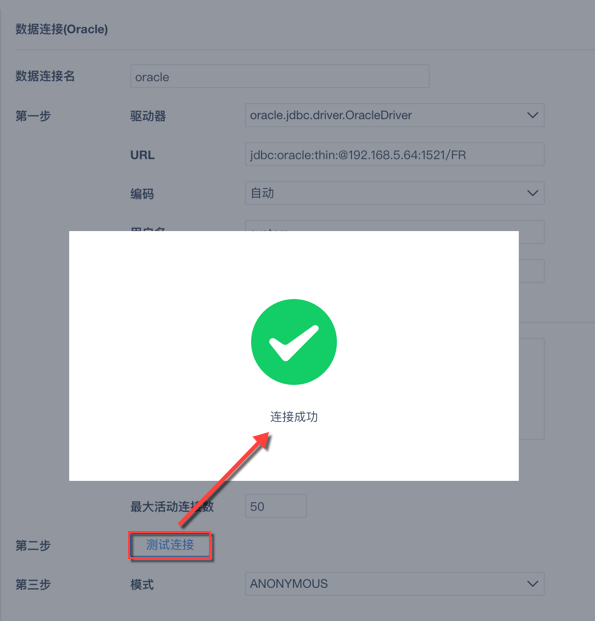The image size is (595, 621).
Task: Click the 数据连接(Oracle) page heading
Action: (x=62, y=29)
